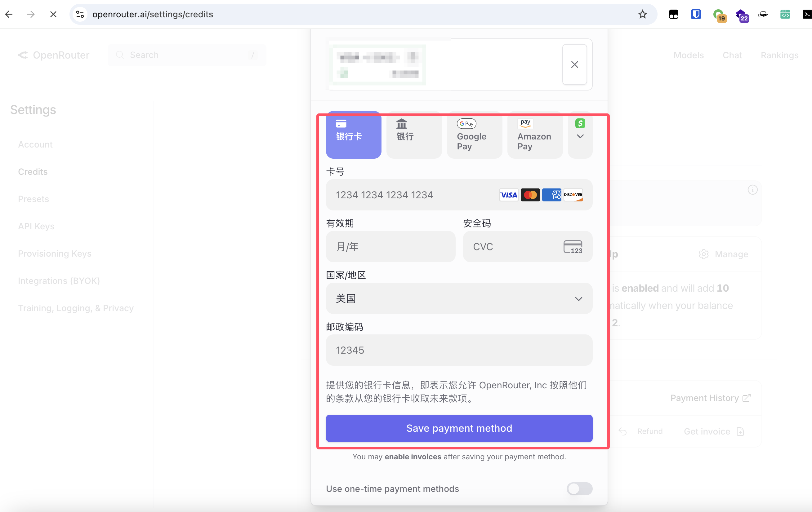812x512 pixels.
Task: Focus the 邮政编码 postal code field
Action: [459, 350]
